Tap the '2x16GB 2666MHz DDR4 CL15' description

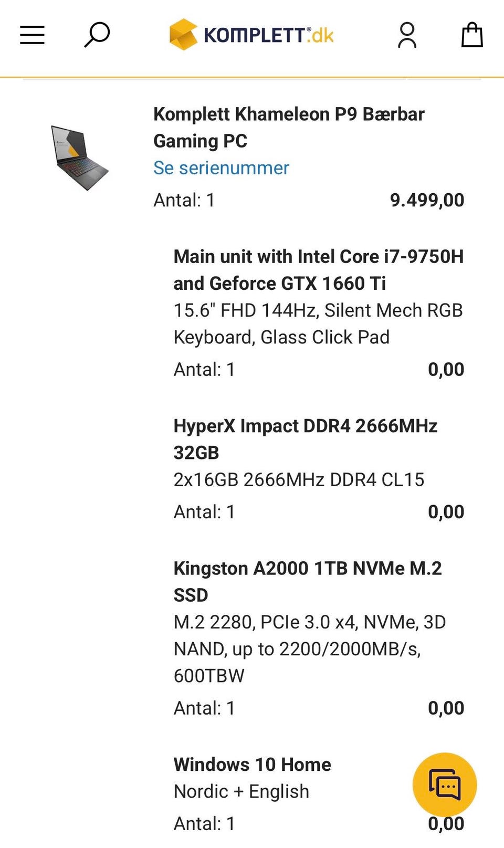point(299,479)
